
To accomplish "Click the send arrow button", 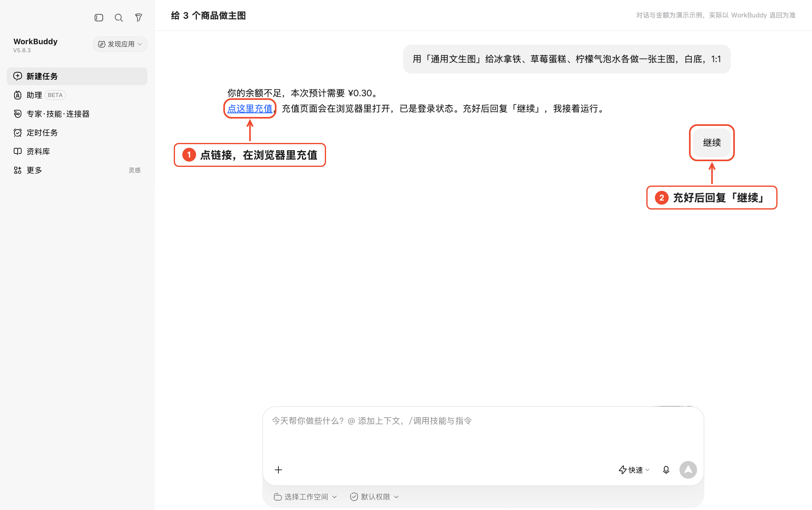I will point(688,470).
